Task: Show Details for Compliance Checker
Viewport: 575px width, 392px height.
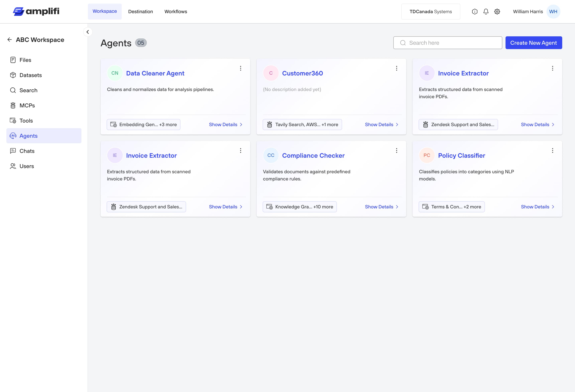Action: pyautogui.click(x=382, y=207)
